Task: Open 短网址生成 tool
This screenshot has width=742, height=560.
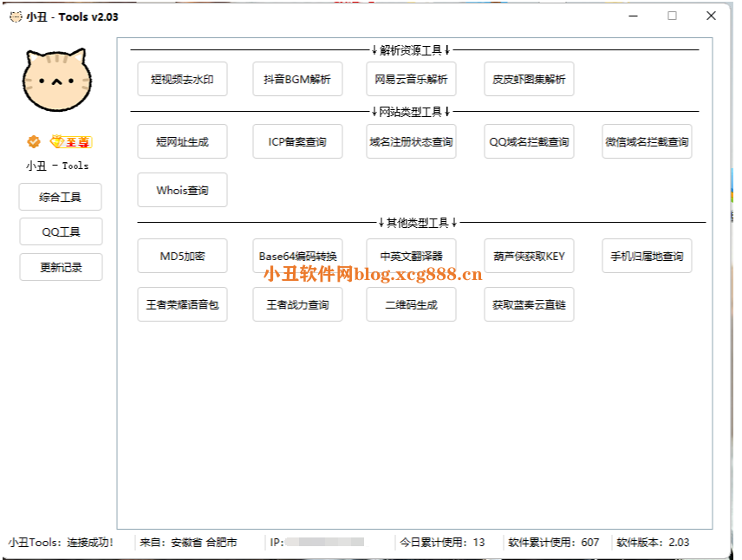Action: pos(182,141)
